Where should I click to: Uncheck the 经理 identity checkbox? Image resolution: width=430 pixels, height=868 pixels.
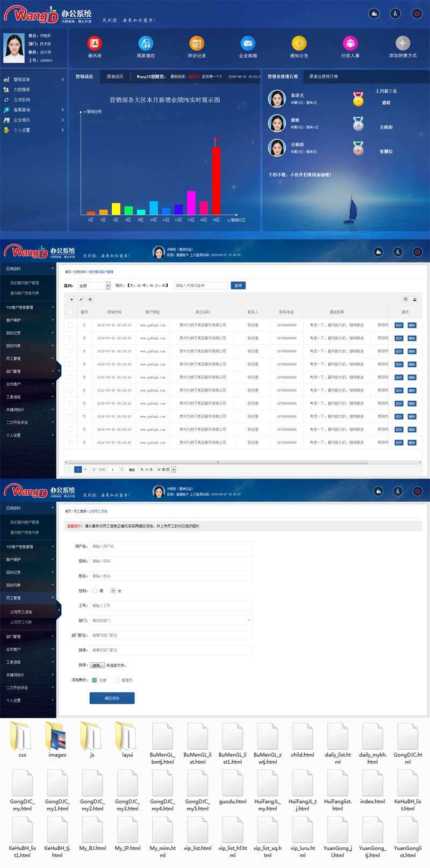coord(95,680)
